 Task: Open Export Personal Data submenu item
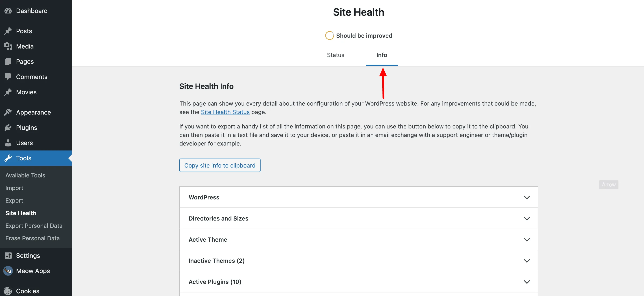coord(34,226)
